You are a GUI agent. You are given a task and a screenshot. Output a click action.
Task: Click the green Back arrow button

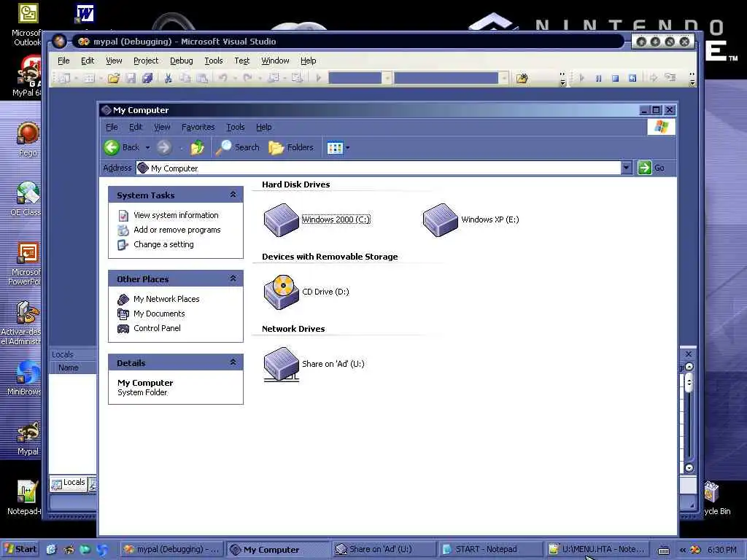[x=112, y=147]
